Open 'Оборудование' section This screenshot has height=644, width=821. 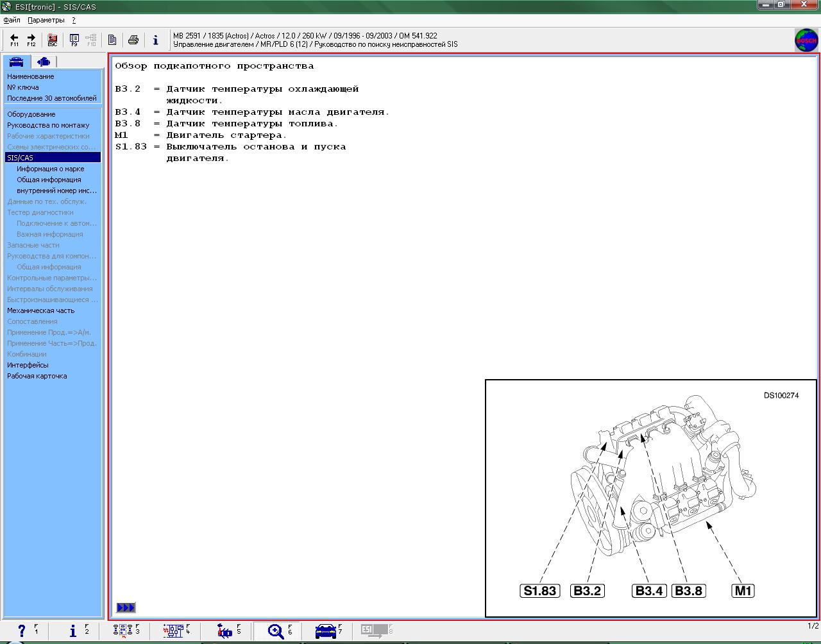point(31,114)
